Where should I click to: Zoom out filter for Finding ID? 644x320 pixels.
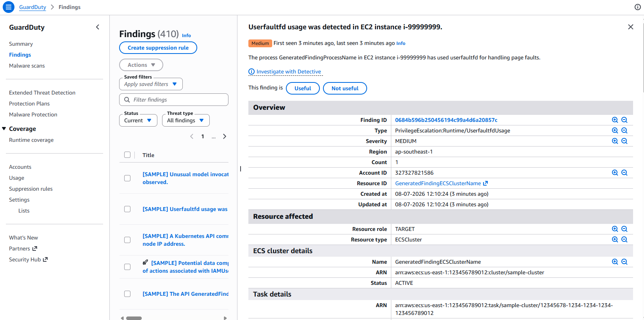[x=624, y=120]
